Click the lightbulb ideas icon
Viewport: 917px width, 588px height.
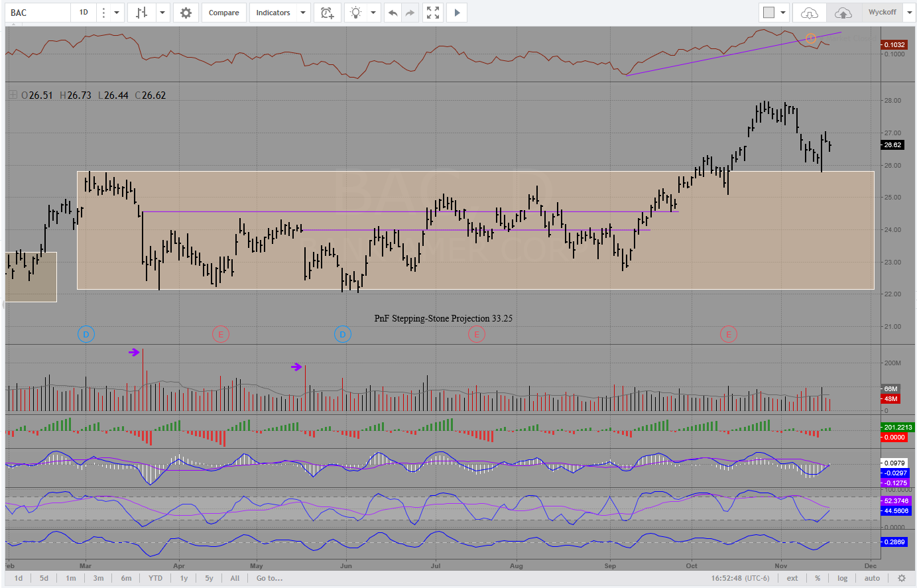pos(356,13)
